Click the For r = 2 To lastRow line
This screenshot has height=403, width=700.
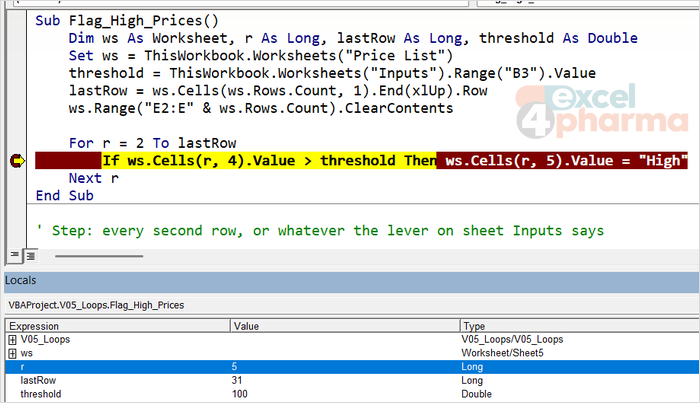tap(152, 143)
